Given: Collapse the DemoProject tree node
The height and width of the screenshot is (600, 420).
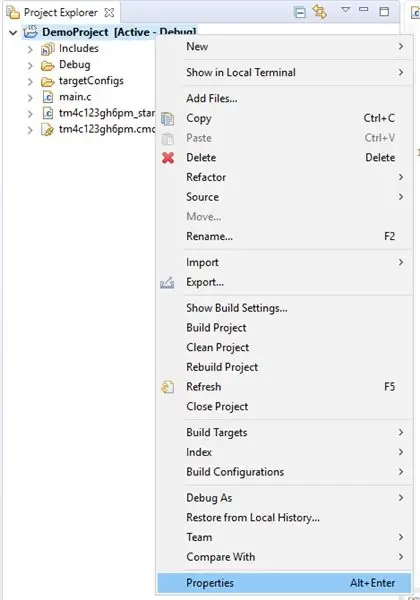Looking at the screenshot, I should pos(13,33).
